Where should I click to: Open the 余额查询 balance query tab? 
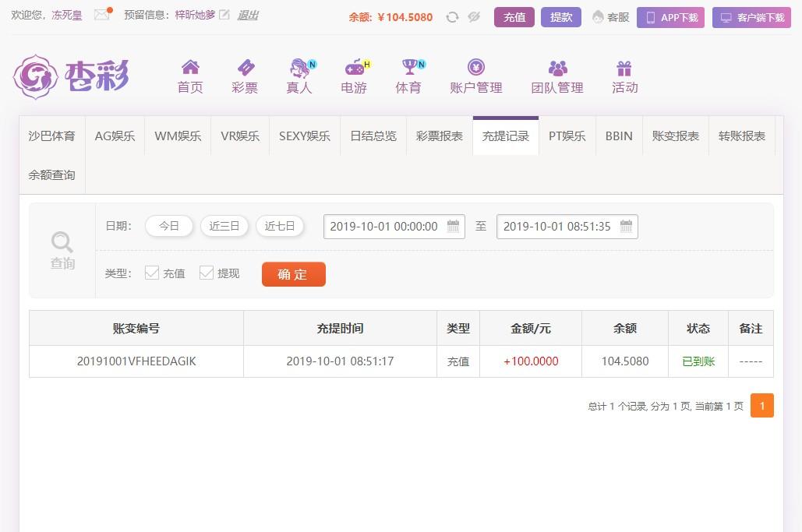coord(51,174)
